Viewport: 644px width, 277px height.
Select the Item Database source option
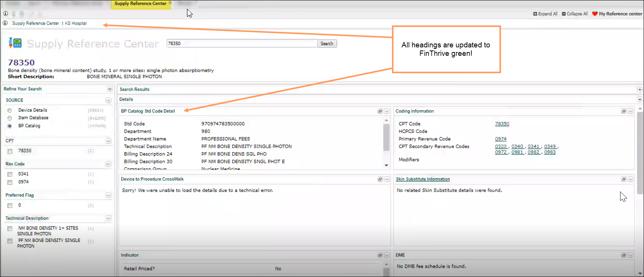(x=10, y=118)
